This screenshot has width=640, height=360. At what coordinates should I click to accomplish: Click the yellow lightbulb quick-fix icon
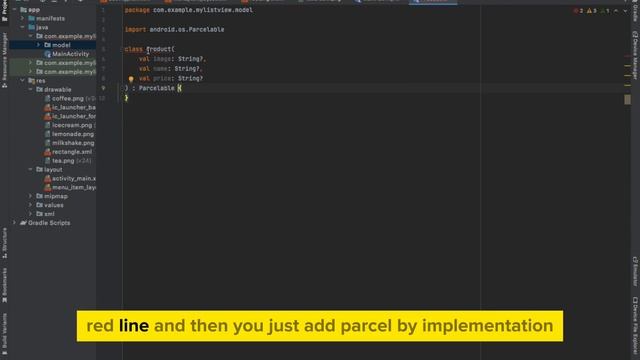click(x=131, y=79)
